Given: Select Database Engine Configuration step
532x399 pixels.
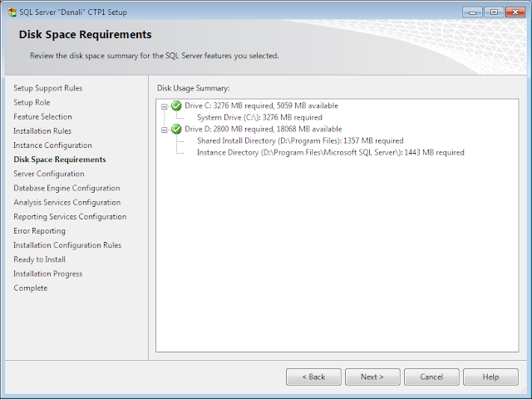Looking at the screenshot, I should coord(66,188).
